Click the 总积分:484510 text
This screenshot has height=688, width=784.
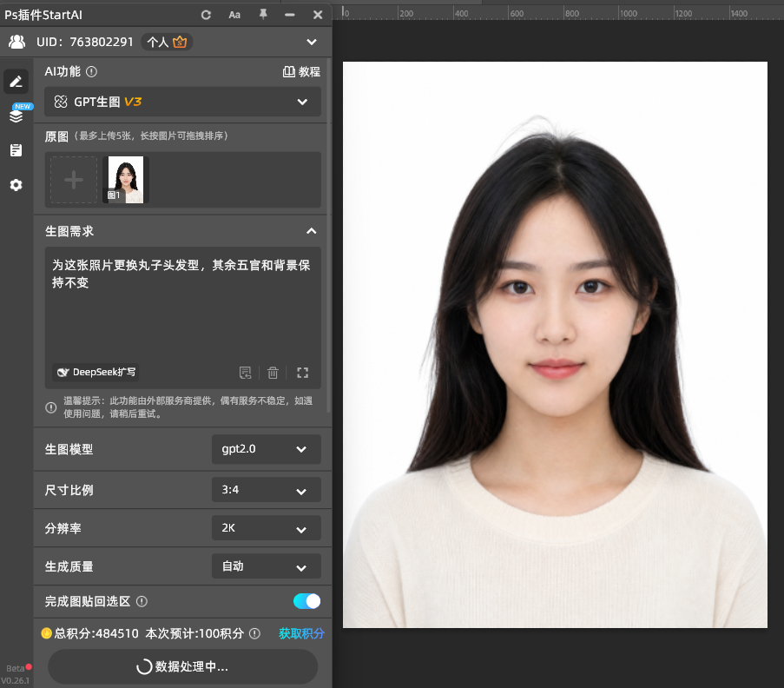[96, 633]
